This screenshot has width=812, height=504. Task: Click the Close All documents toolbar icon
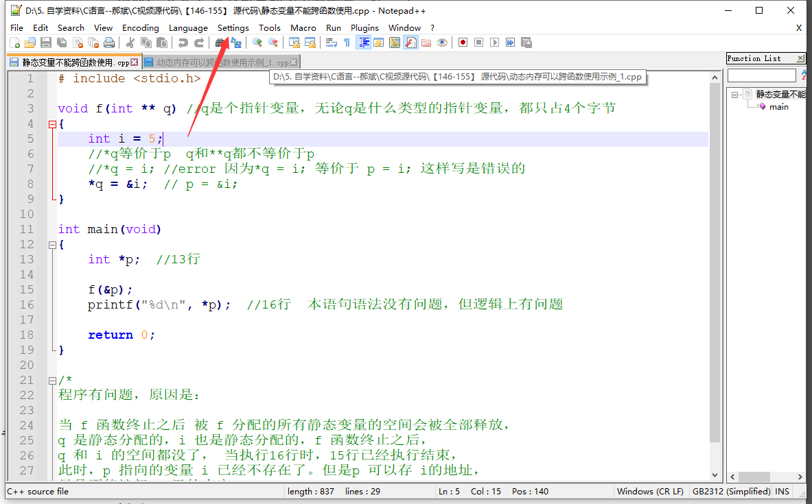tap(94, 43)
